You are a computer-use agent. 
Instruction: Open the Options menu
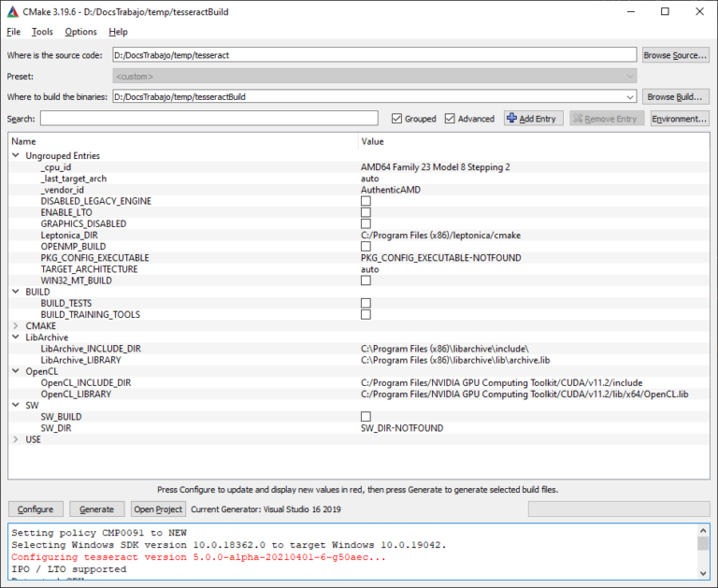point(80,32)
